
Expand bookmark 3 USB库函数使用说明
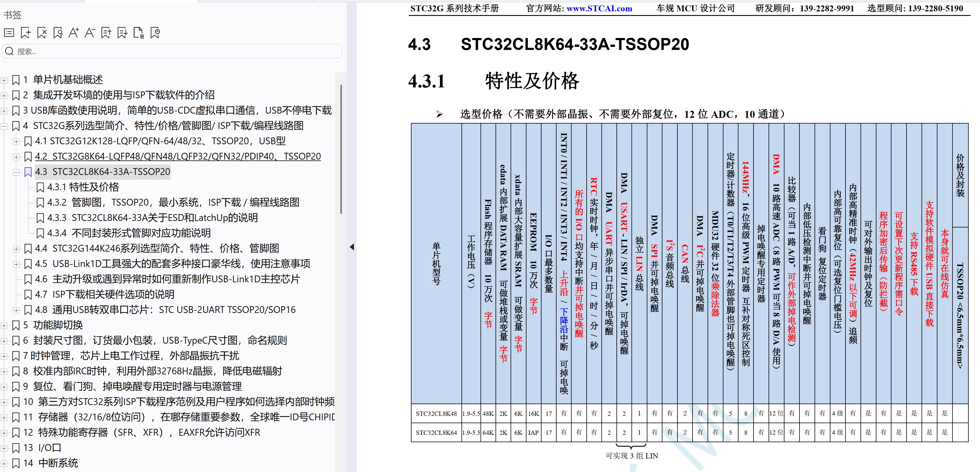[4, 111]
